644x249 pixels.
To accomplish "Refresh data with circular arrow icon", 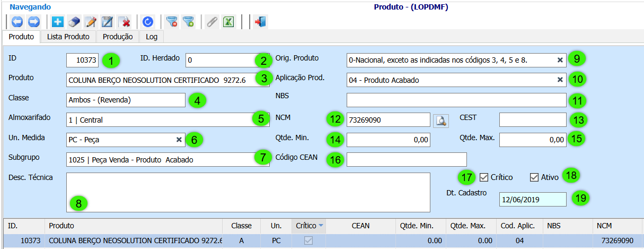I will coord(148,22).
